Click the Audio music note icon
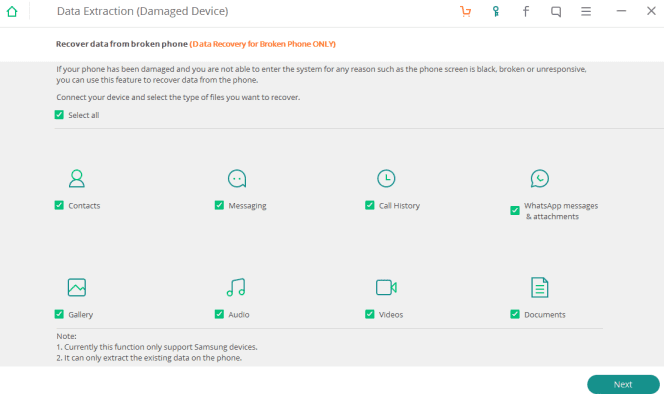 [236, 287]
